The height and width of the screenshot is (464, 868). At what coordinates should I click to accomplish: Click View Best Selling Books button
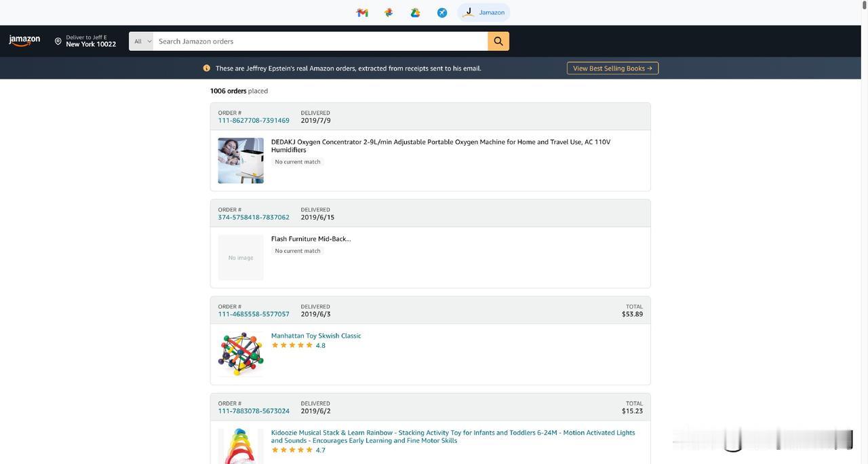click(612, 68)
